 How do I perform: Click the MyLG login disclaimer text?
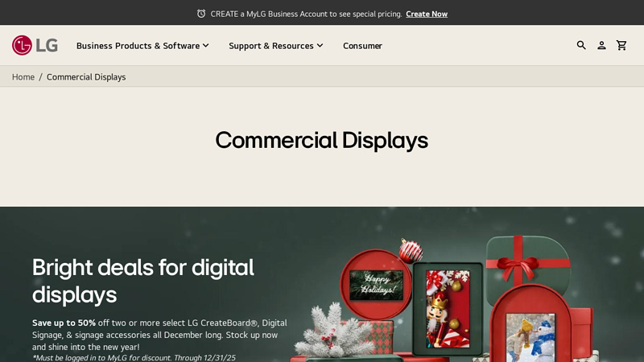click(134, 357)
